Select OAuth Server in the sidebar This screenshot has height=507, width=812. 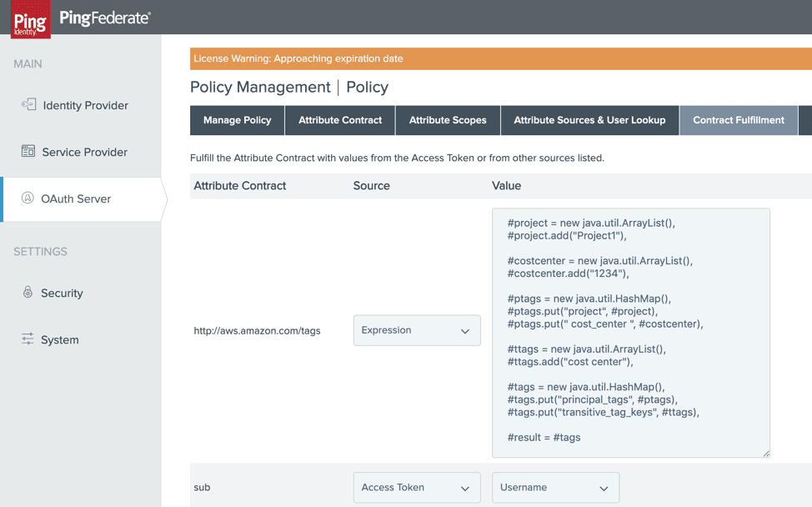click(x=80, y=198)
